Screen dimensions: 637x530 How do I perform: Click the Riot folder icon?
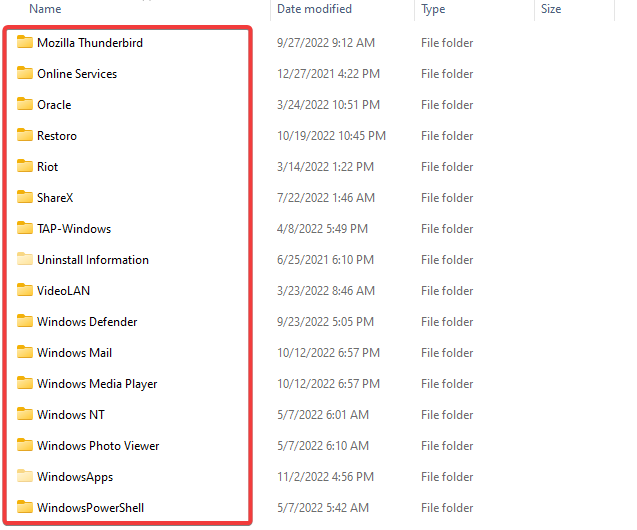25,166
